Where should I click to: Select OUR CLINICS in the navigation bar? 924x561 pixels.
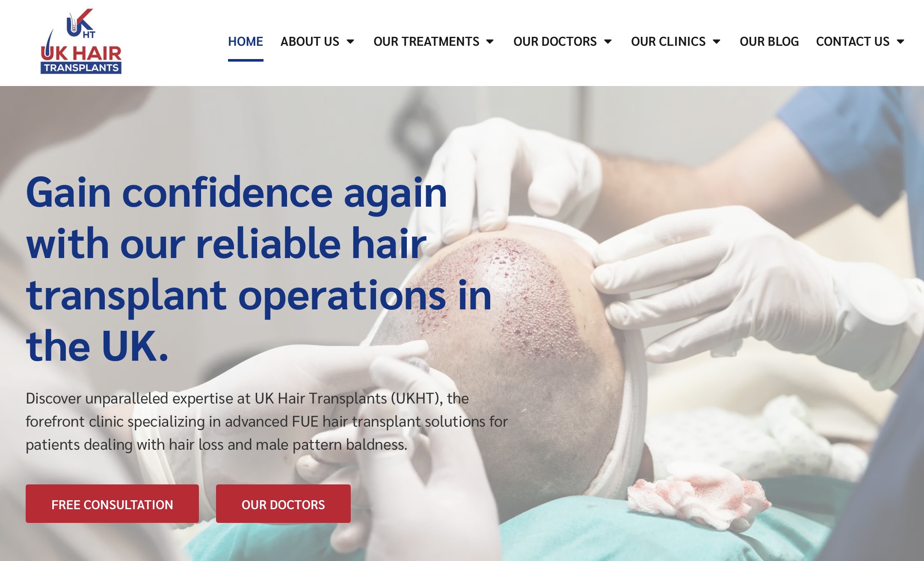[668, 42]
